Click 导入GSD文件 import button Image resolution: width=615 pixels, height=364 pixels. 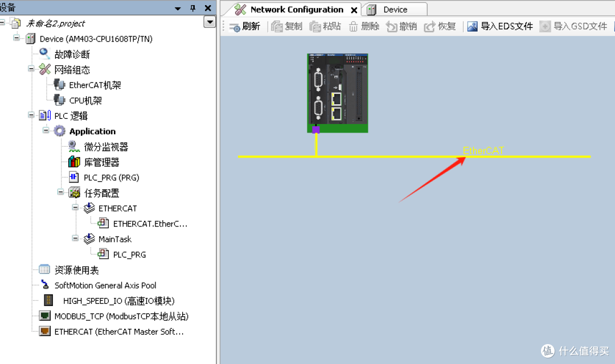click(573, 26)
